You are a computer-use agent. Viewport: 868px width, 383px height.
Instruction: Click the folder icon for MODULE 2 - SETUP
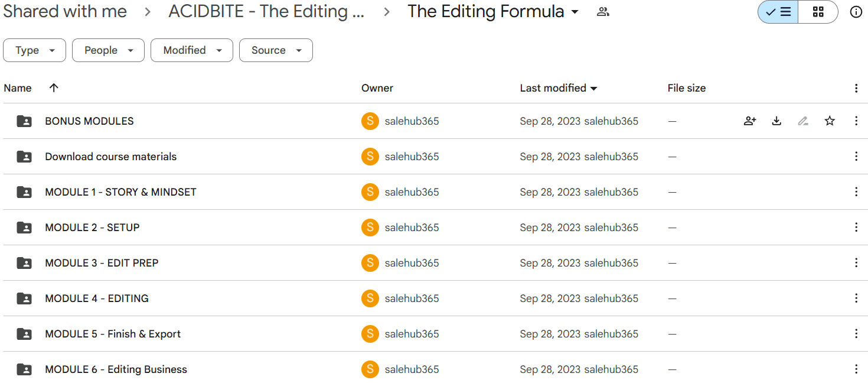click(24, 228)
